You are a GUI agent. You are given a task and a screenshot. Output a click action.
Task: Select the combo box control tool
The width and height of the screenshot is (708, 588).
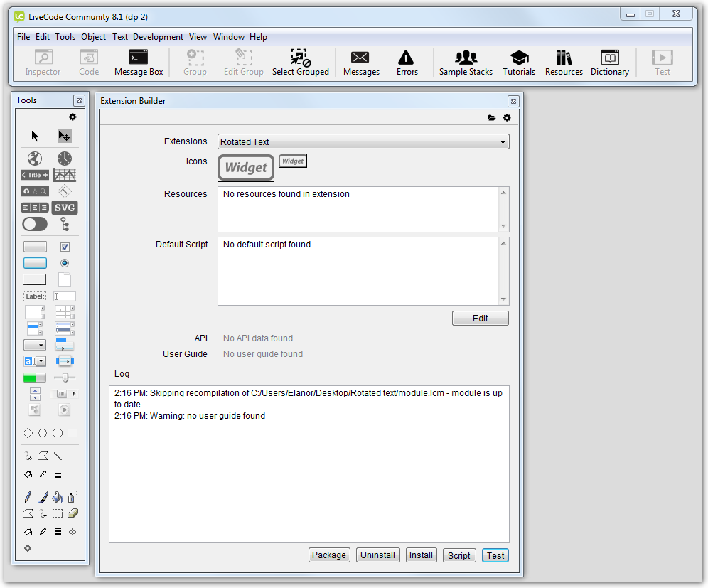point(35,361)
